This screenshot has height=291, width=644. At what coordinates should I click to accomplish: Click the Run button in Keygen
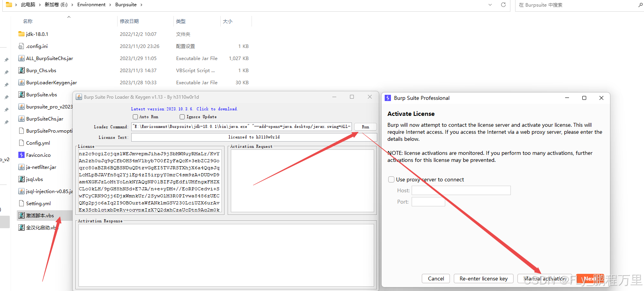[366, 127]
